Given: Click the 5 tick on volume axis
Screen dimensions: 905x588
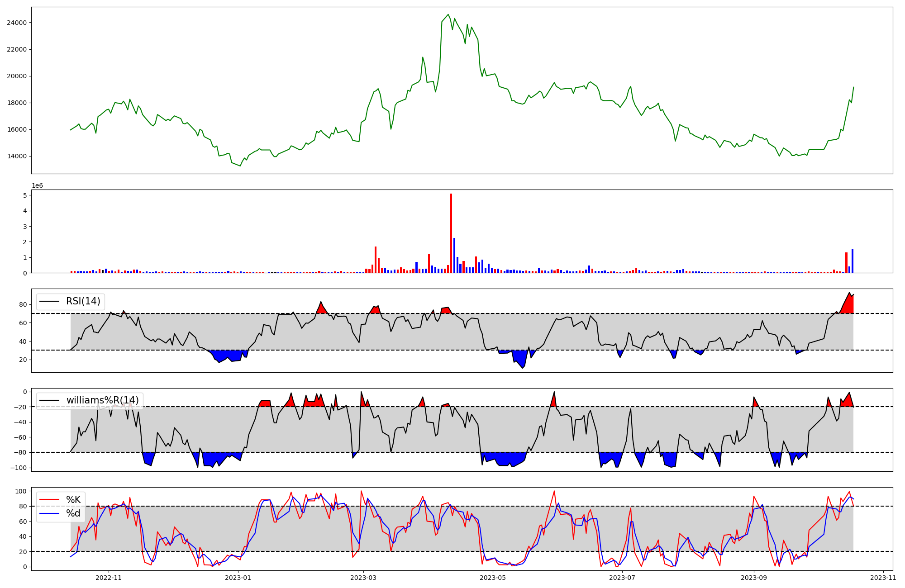Looking at the screenshot, I should (25, 195).
